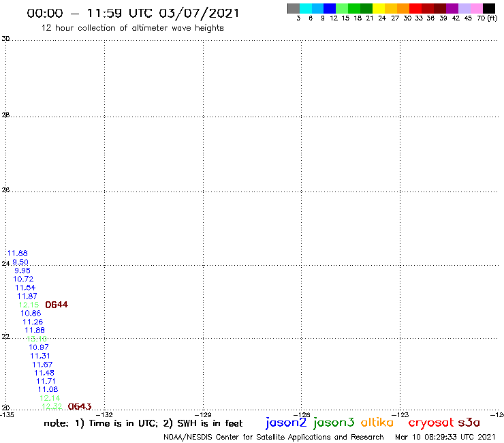504x443 pixels.
Task: Click the green 12.14 wave height value
Action: [x=50, y=398]
